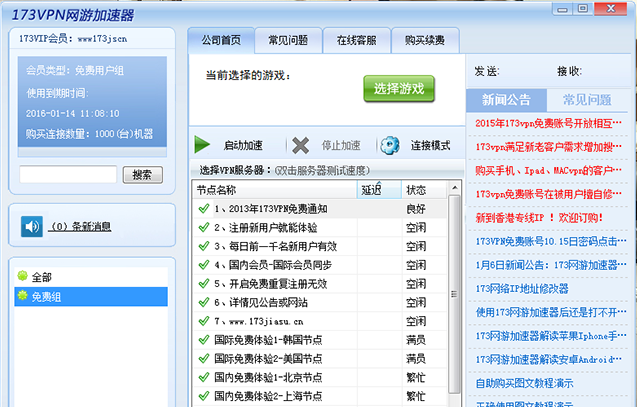Open news 173网游加速器解读安卓Android
Screen dimensions: 637x407
[548, 359]
